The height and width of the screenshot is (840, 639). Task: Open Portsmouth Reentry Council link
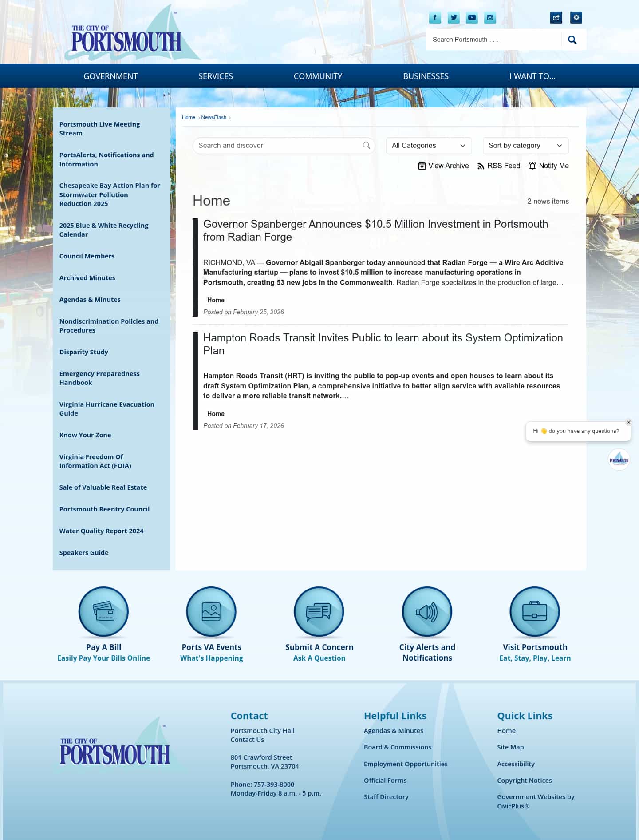tap(104, 509)
